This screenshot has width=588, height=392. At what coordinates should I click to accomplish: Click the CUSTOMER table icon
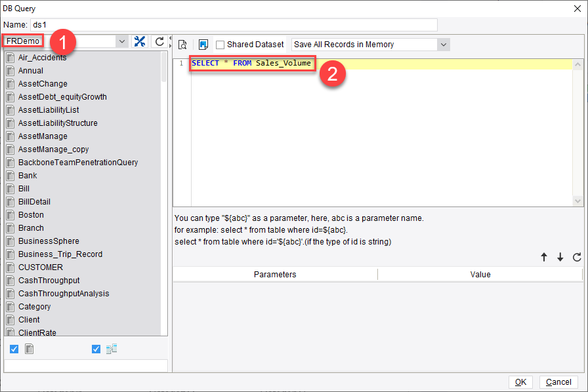pos(9,267)
